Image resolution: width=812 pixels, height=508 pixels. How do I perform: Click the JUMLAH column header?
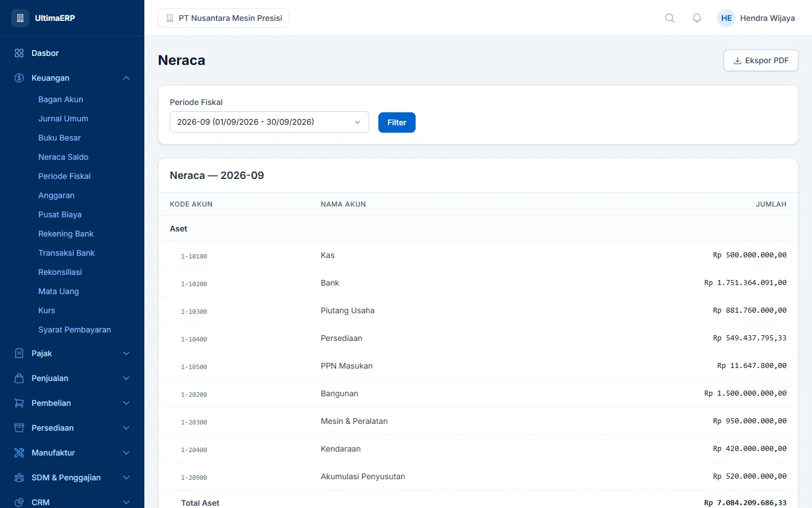pos(771,204)
